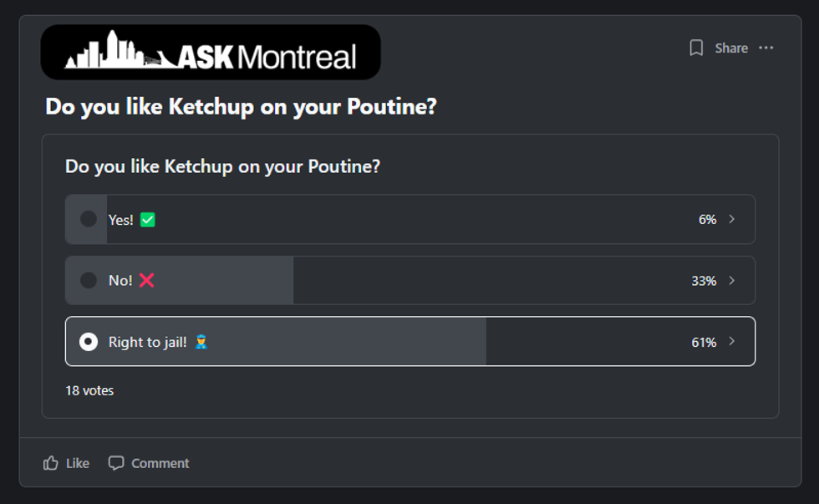Click the thumbs-up Like icon
Screen dimensions: 819x504
tap(50, 463)
